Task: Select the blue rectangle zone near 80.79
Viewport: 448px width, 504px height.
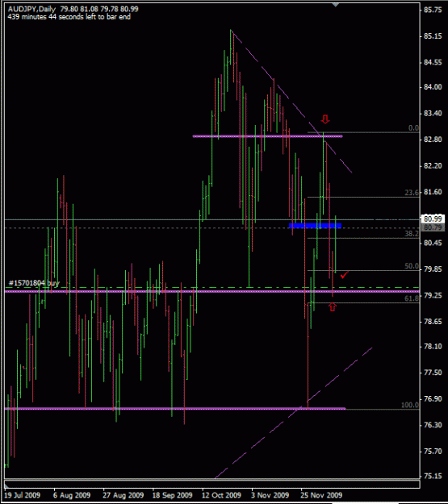Action: tap(315, 226)
